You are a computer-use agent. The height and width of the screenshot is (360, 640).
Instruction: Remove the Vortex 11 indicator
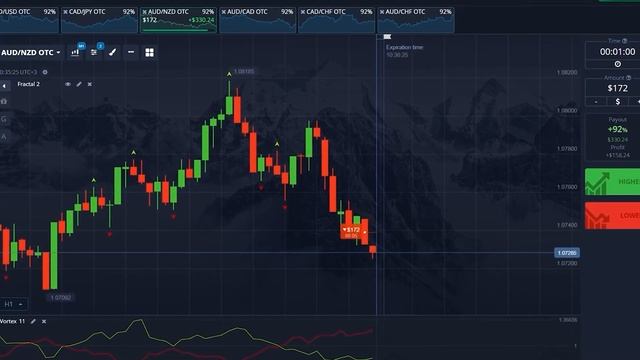tap(44, 322)
